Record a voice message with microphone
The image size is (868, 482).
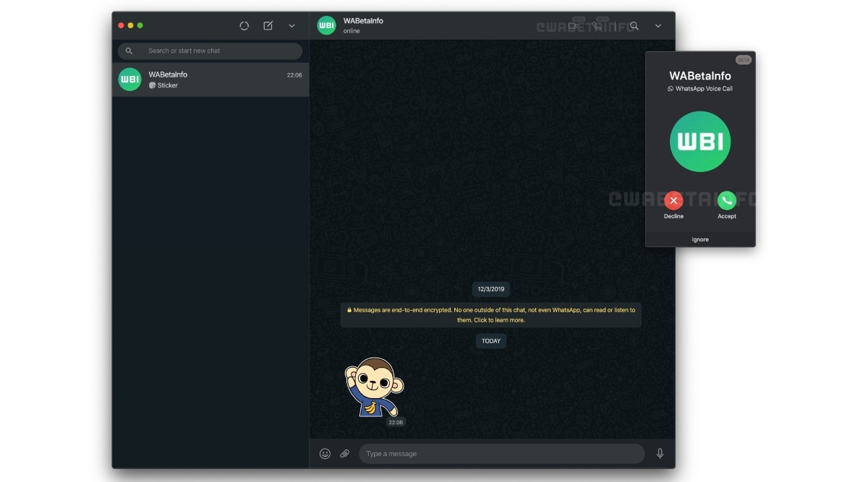point(660,454)
